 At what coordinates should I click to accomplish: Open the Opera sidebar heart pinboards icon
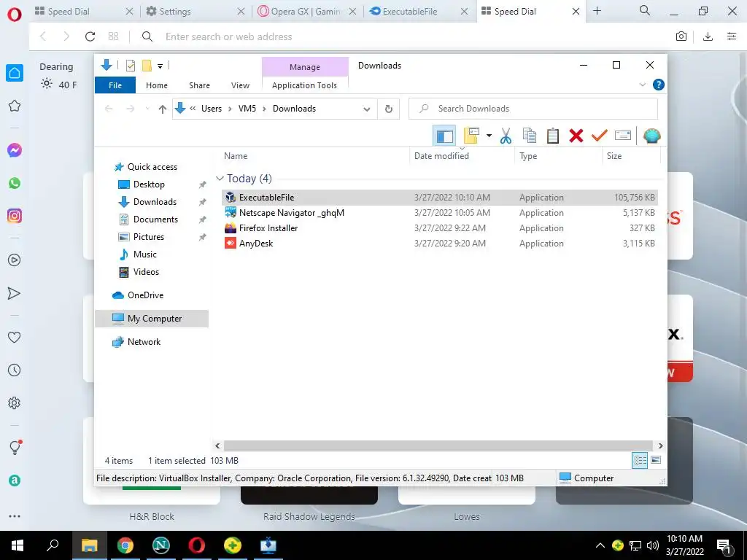click(15, 337)
